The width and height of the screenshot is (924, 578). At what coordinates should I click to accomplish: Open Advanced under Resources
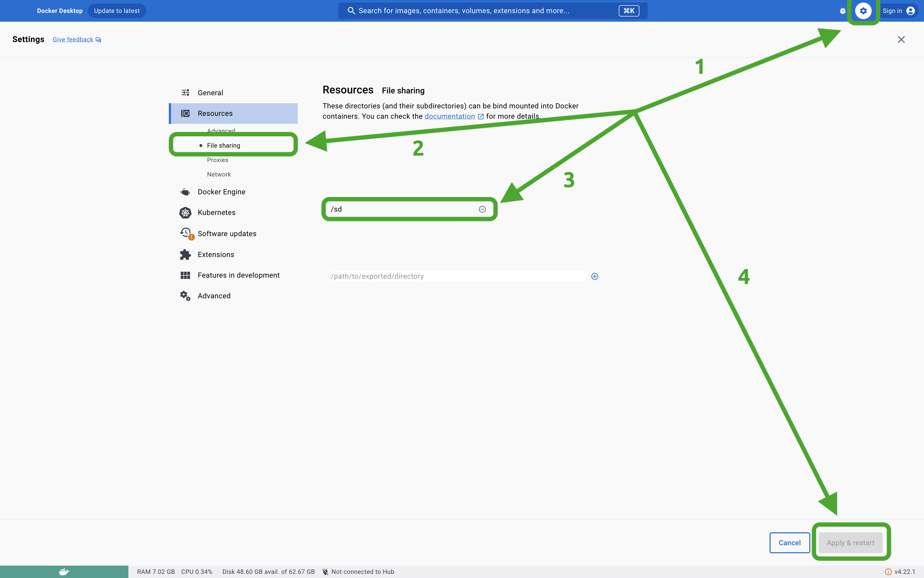(x=221, y=131)
